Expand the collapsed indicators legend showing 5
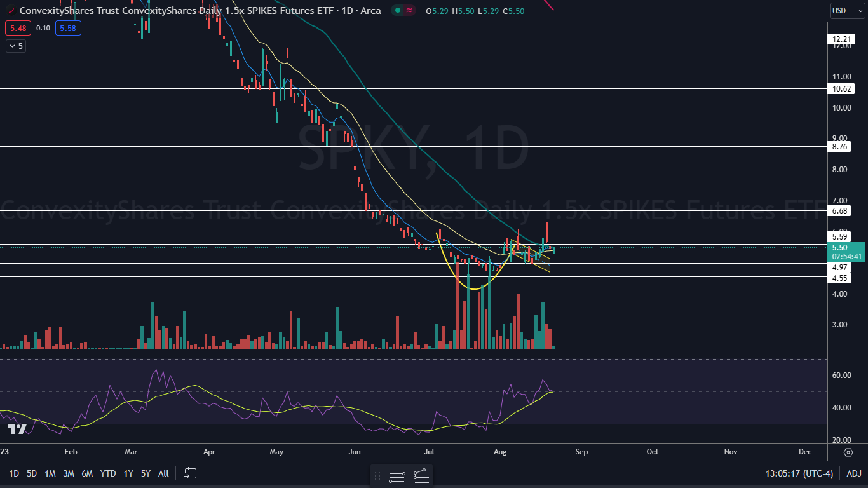Image resolution: width=868 pixels, height=488 pixels. click(x=15, y=46)
